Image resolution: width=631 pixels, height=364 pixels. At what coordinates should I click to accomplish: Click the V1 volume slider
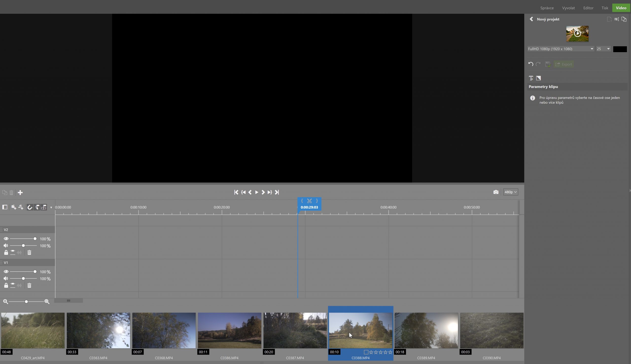pyautogui.click(x=23, y=279)
